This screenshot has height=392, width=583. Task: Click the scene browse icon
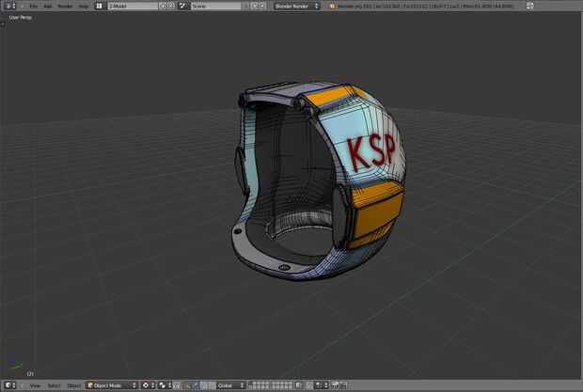(182, 6)
